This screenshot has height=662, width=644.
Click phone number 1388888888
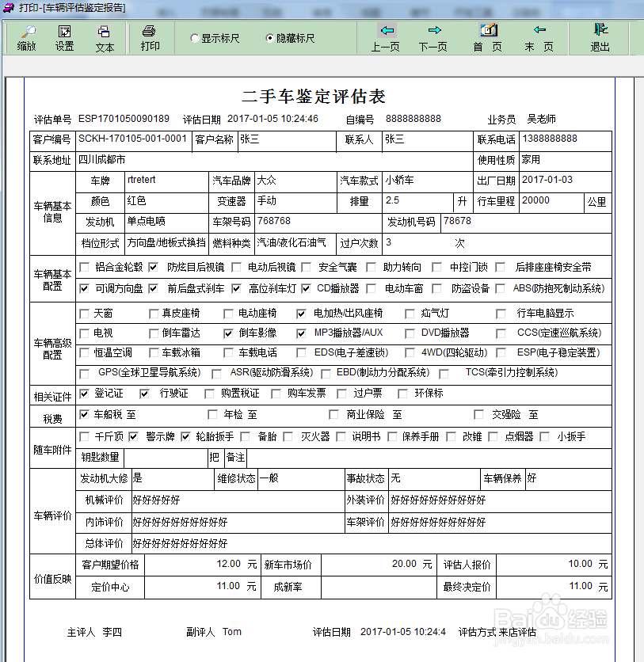click(x=550, y=139)
